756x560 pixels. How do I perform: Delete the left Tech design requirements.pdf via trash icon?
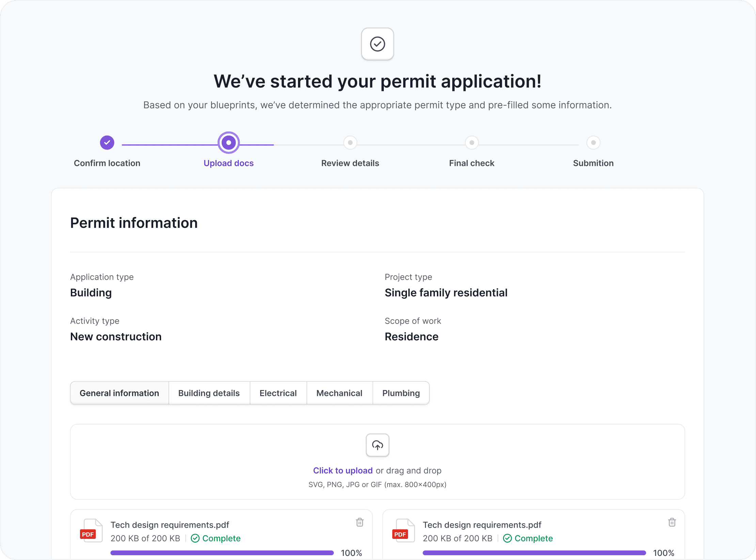pos(360,522)
